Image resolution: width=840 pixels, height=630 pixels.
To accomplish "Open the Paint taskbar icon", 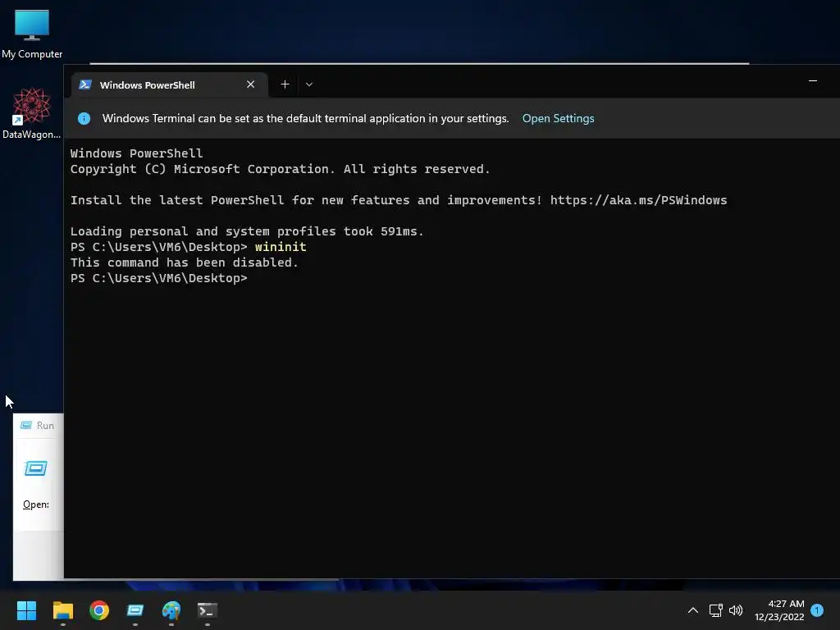I will click(x=171, y=610).
